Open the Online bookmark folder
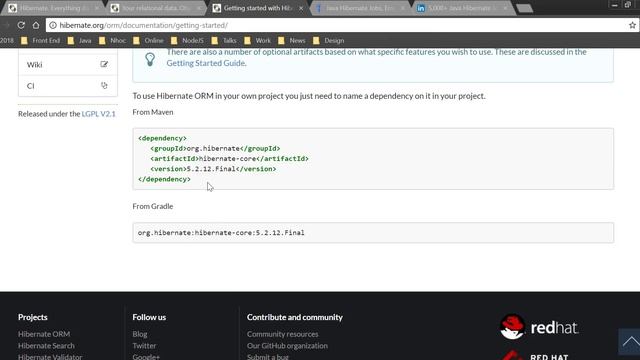640x360 pixels. pos(148,40)
